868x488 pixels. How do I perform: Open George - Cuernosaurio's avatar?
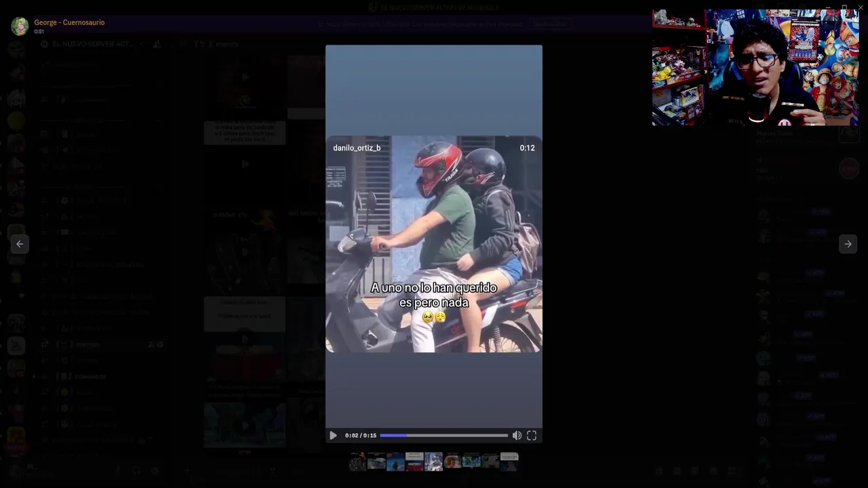20,26
